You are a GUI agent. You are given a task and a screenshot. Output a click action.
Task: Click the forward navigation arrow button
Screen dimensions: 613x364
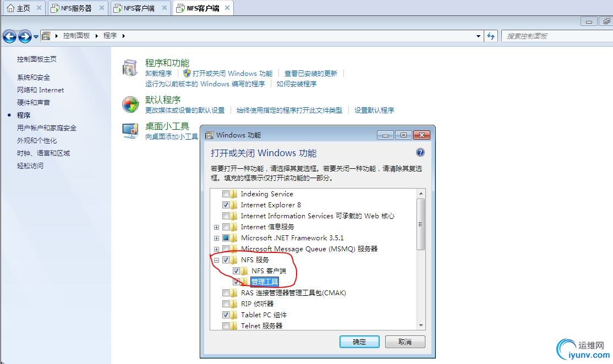pyautogui.click(x=25, y=36)
